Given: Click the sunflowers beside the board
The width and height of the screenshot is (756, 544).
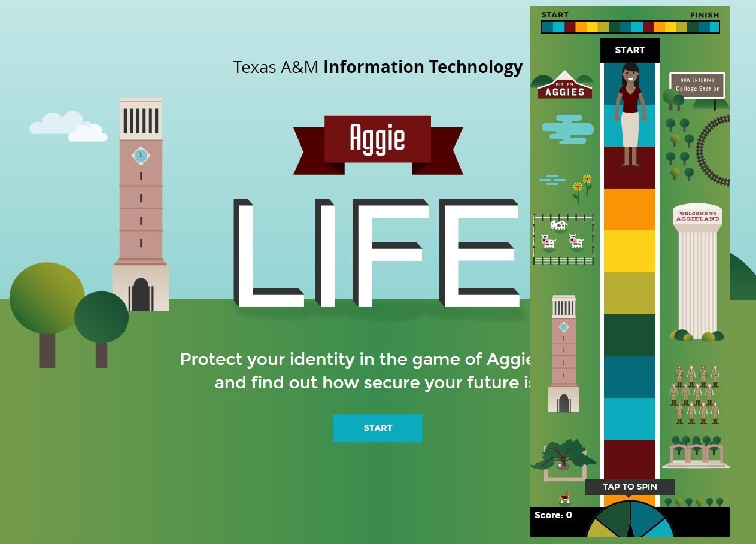Looking at the screenshot, I should [x=582, y=189].
